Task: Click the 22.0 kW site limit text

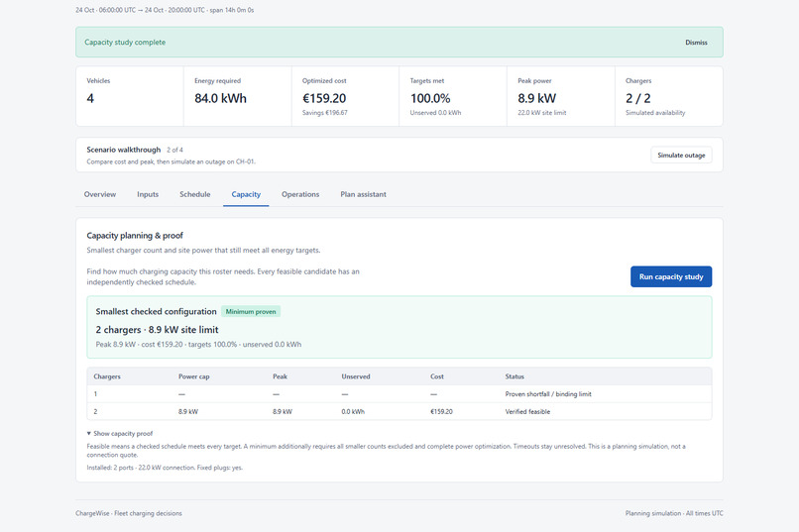Action: [x=541, y=113]
